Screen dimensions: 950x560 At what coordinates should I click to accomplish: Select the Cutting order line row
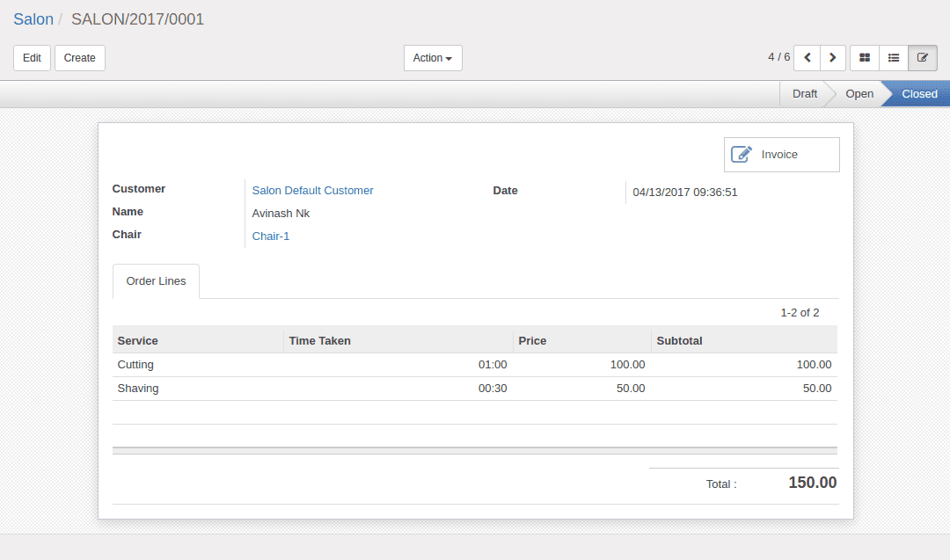(x=475, y=365)
